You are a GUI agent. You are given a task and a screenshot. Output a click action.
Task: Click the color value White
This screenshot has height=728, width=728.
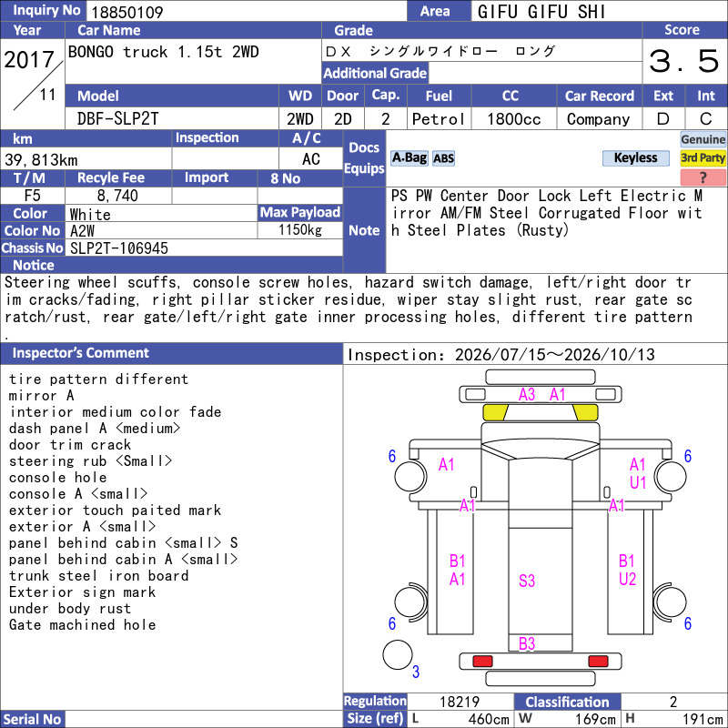[90, 215]
